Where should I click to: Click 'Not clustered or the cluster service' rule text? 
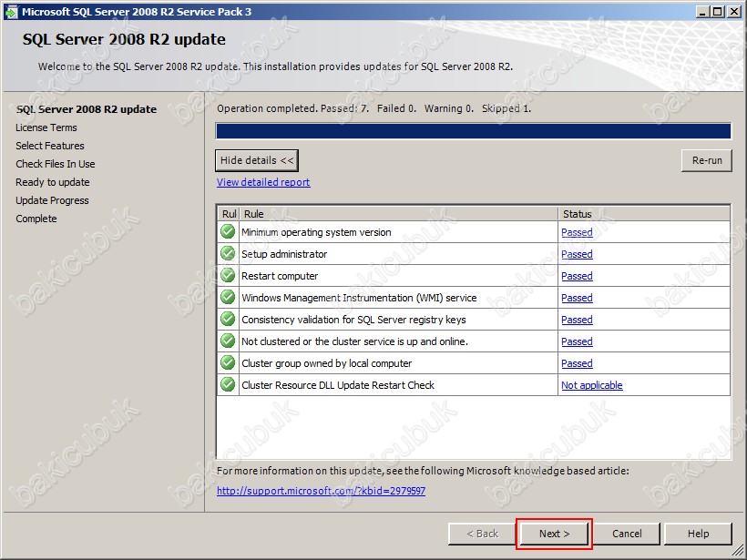click(355, 341)
